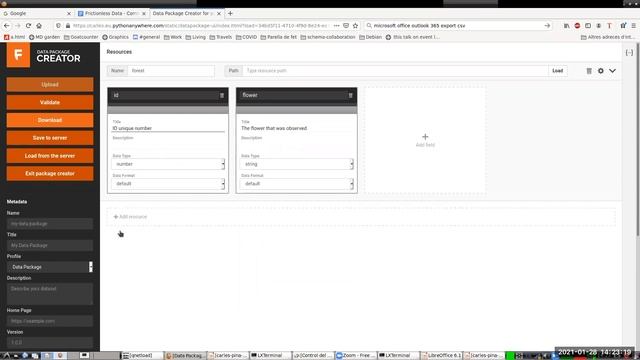Screen dimensions: 640x360
Task: Click the Upload button
Action: click(x=50, y=84)
